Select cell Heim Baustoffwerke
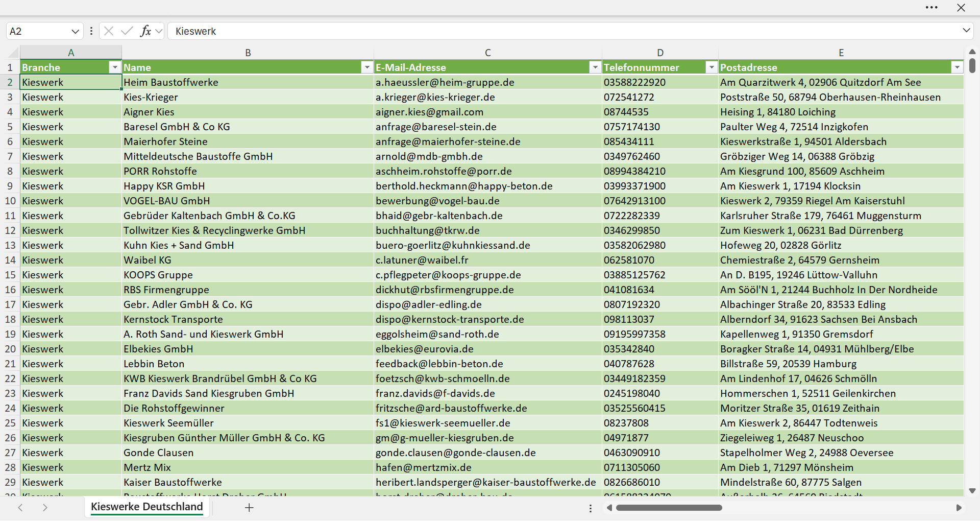The image size is (980, 521). pos(248,82)
